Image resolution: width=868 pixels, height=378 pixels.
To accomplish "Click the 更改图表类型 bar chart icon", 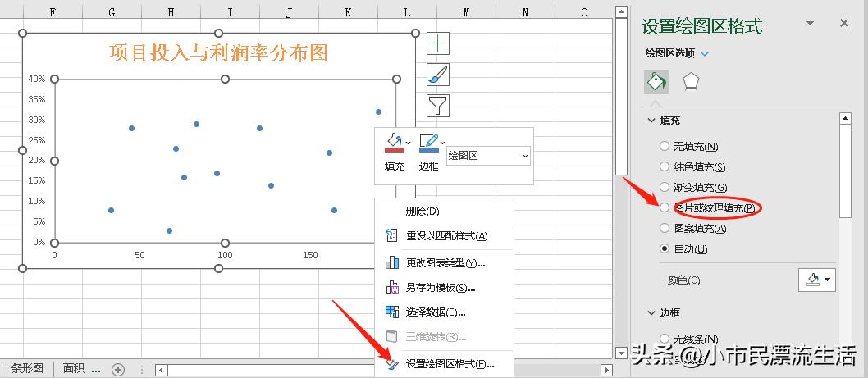I will click(x=392, y=263).
